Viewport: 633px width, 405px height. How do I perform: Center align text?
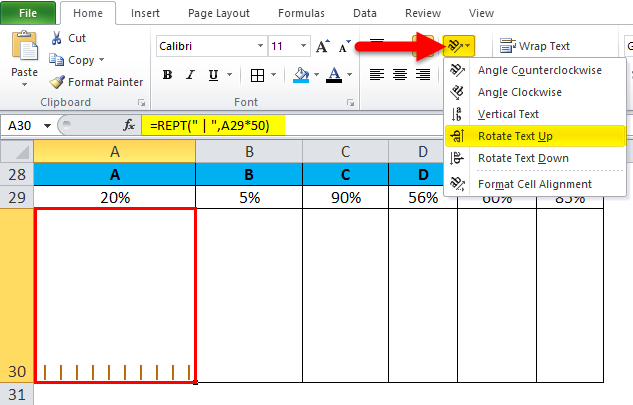pyautogui.click(x=400, y=75)
